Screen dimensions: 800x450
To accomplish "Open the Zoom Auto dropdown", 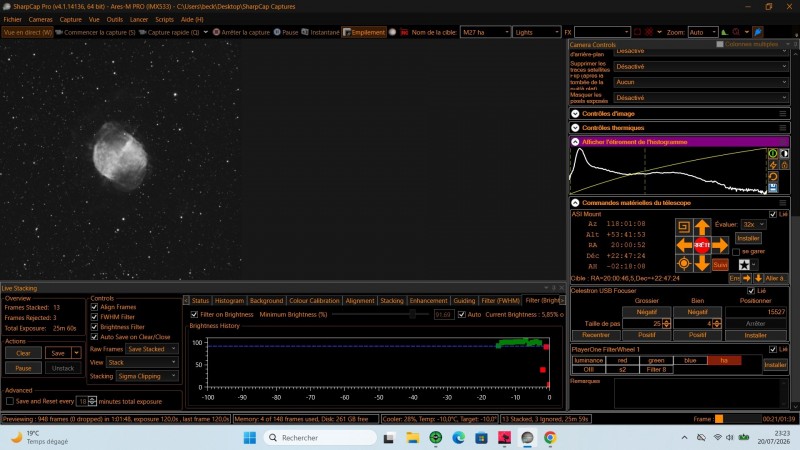I will point(703,32).
